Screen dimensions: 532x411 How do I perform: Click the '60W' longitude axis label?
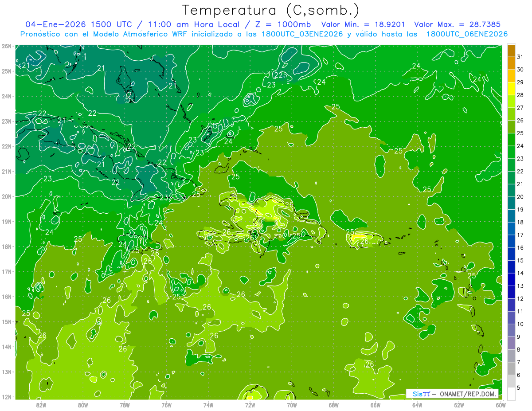501,405
